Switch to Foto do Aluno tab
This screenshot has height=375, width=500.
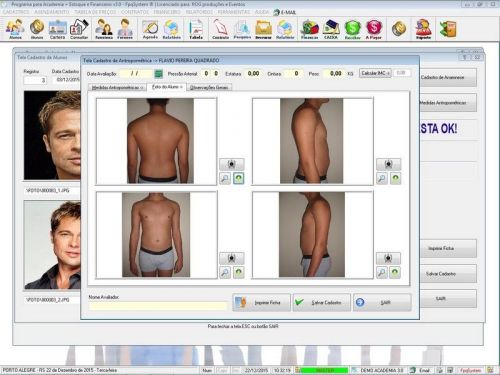(167, 87)
